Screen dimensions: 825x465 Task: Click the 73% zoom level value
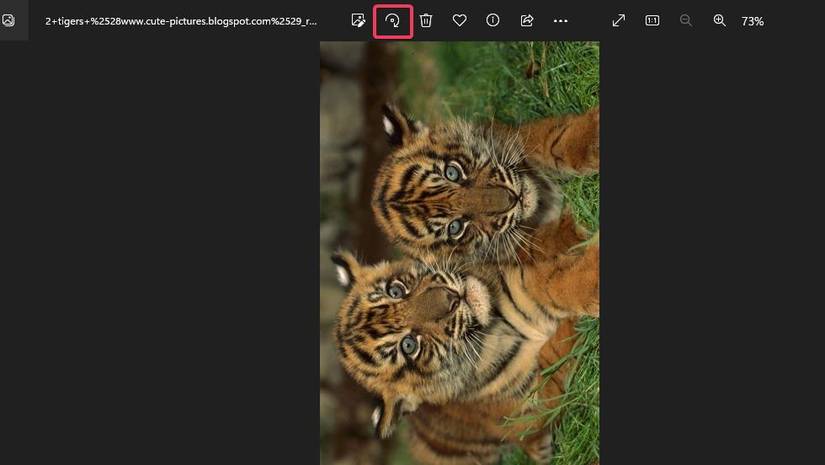click(x=752, y=22)
